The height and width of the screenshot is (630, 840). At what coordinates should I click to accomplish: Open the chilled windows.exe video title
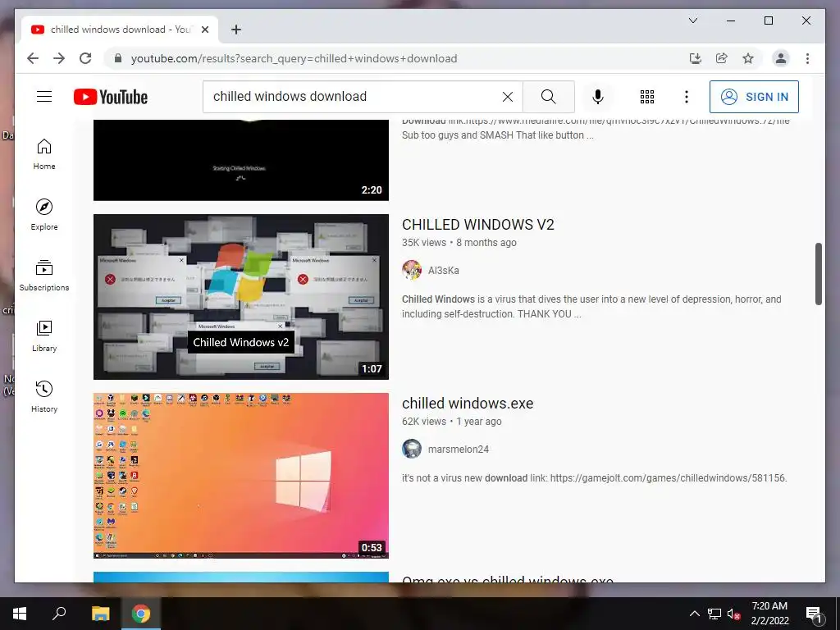click(x=468, y=403)
